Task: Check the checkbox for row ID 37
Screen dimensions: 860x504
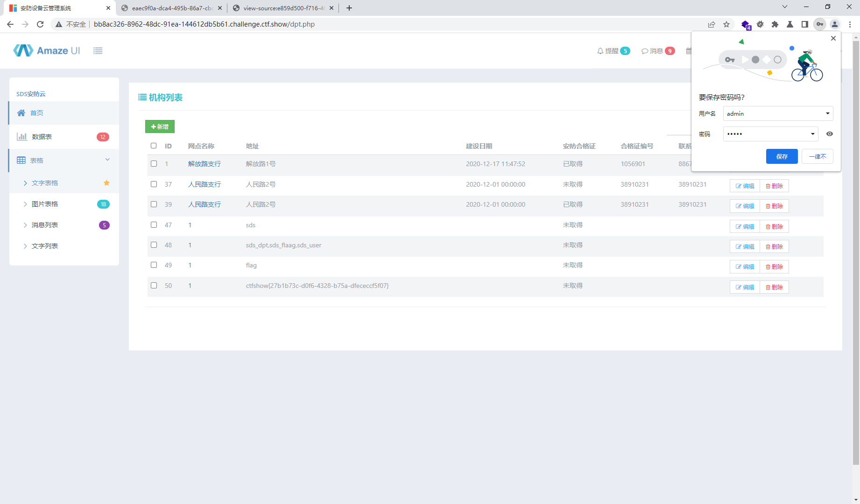Action: tap(154, 184)
